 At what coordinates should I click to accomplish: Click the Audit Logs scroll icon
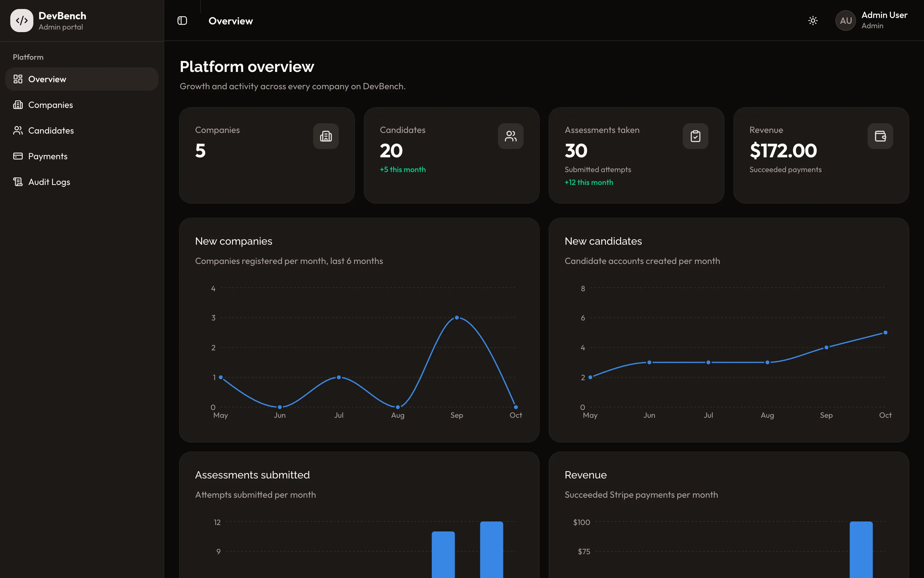coord(18,181)
